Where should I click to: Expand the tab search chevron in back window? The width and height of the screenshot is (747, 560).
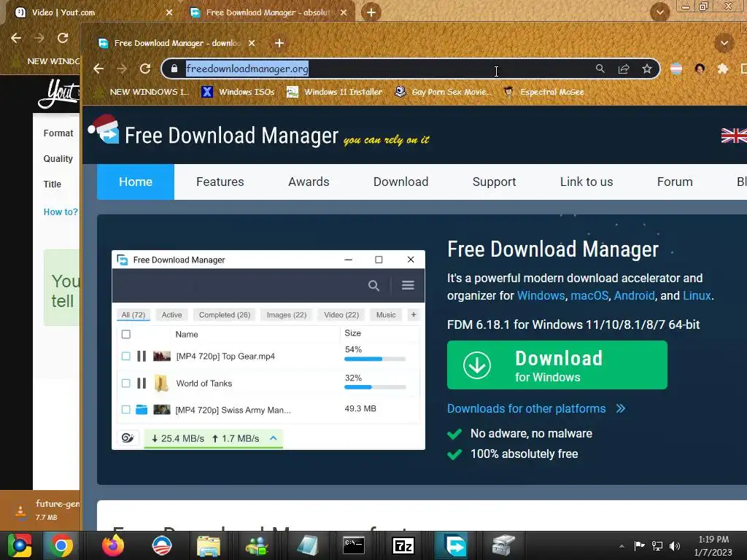(x=660, y=12)
